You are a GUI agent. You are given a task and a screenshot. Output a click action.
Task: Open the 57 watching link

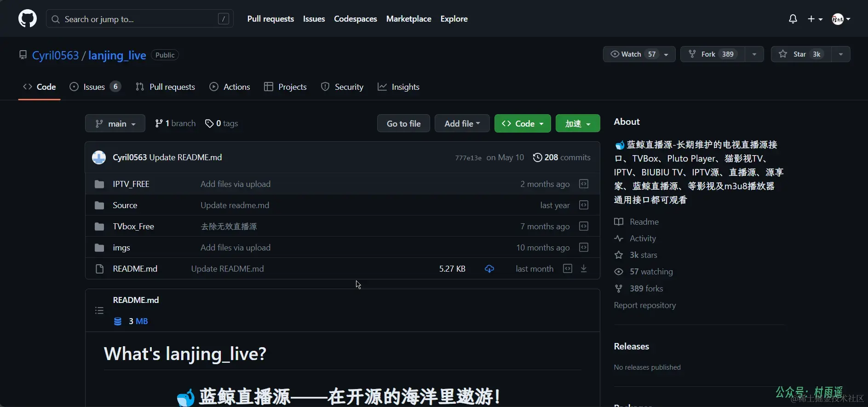[x=644, y=272]
